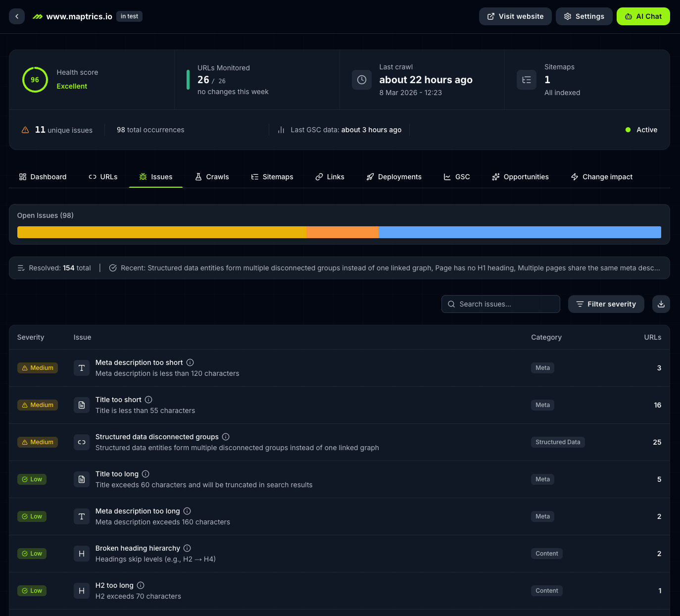
Task: Click info icon beside Title too short
Action: point(148,400)
